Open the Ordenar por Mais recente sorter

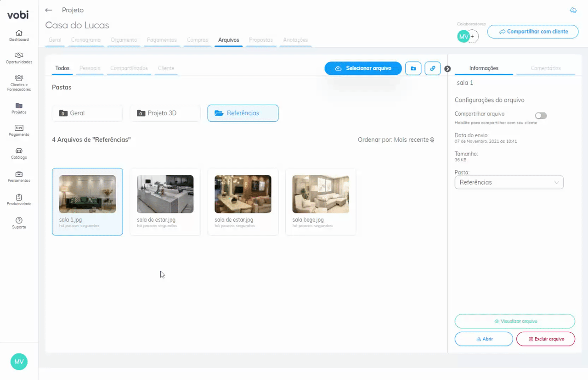(396, 140)
